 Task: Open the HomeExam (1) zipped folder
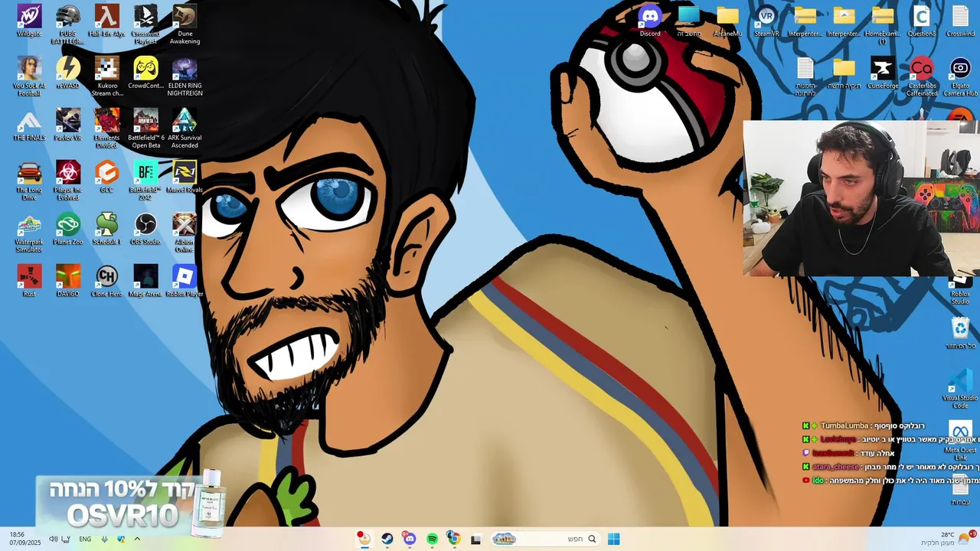[x=883, y=24]
